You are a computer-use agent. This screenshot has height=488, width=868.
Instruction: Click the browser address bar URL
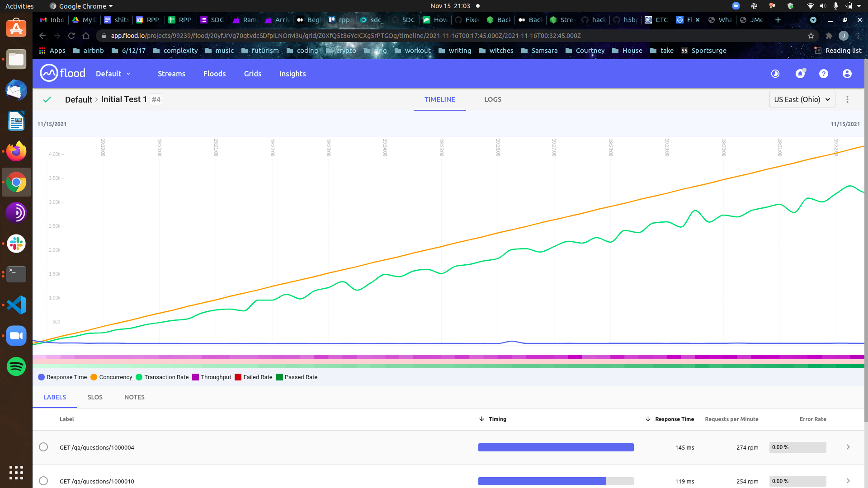click(x=346, y=36)
